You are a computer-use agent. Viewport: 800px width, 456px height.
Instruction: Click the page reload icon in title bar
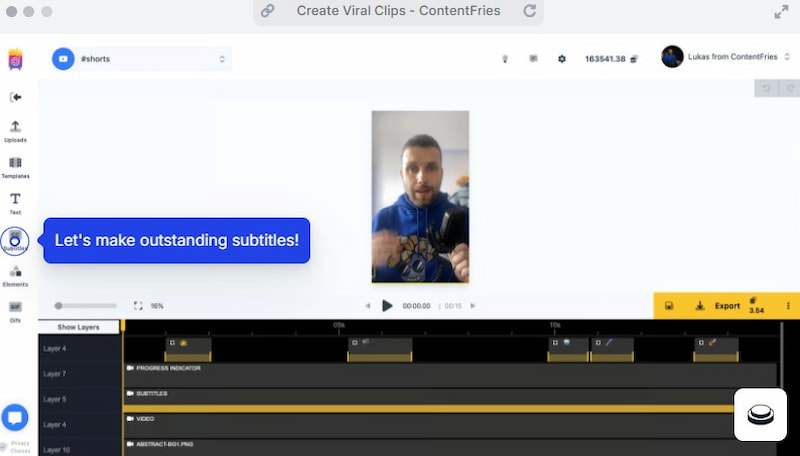(x=530, y=11)
